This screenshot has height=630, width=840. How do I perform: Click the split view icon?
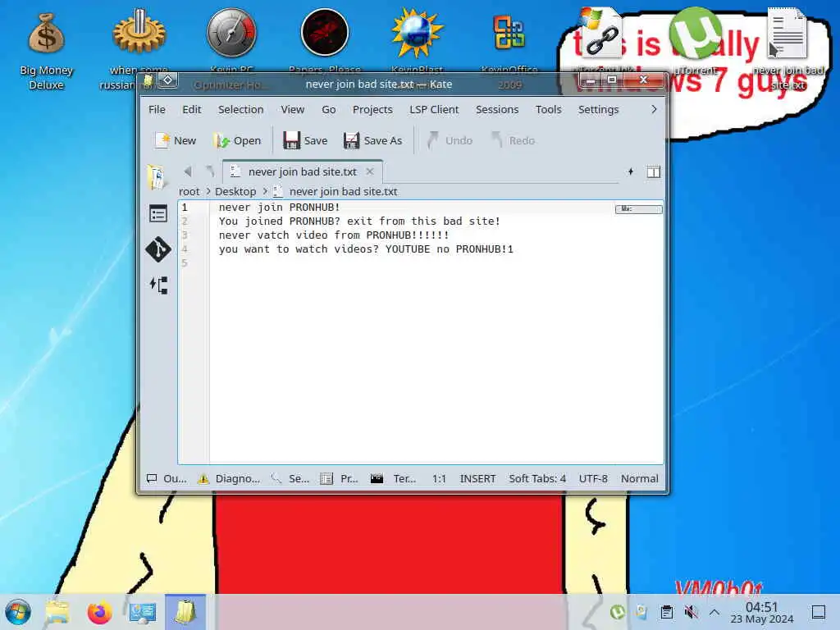click(654, 172)
